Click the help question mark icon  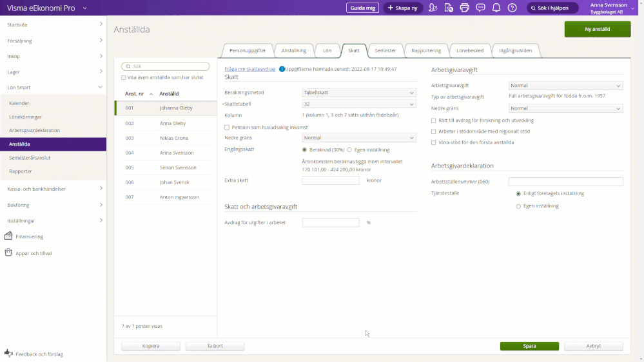512,8
